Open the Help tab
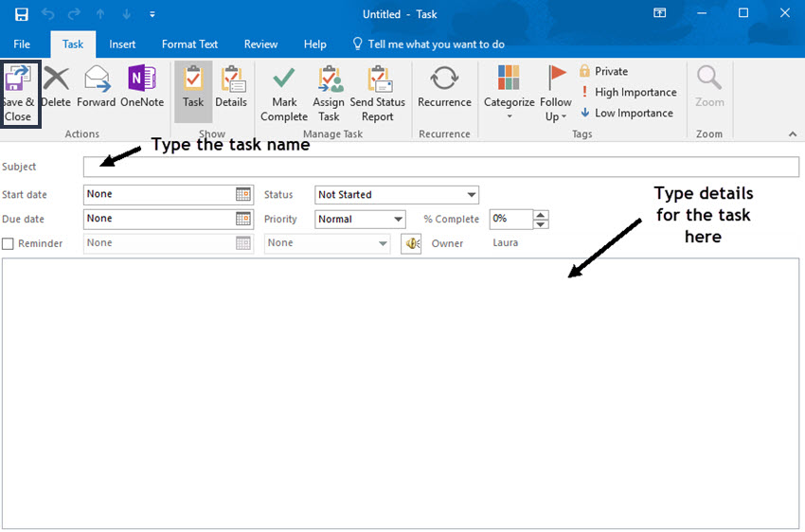This screenshot has height=532, width=805. [x=314, y=44]
